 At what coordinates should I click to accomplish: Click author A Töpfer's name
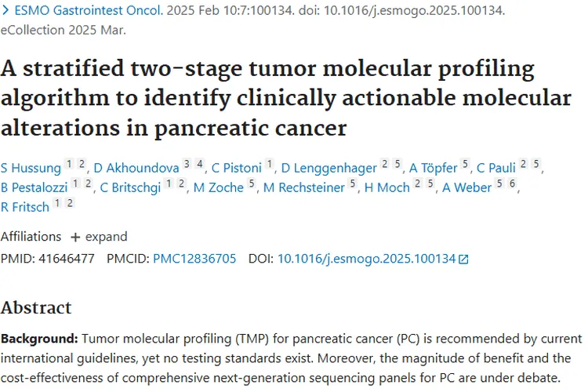pos(434,167)
